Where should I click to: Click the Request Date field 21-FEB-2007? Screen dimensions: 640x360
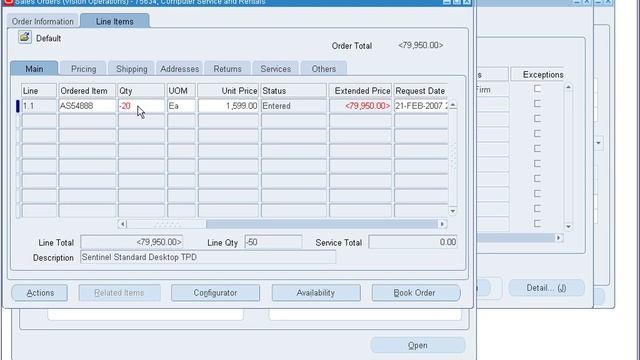[421, 106]
